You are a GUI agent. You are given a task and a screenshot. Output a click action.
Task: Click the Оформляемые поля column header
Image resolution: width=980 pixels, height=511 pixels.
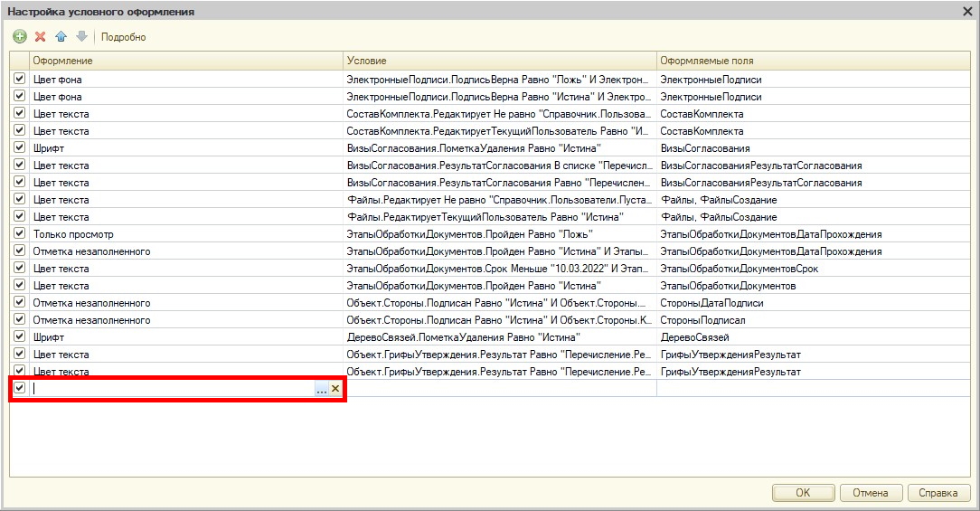[x=814, y=61]
